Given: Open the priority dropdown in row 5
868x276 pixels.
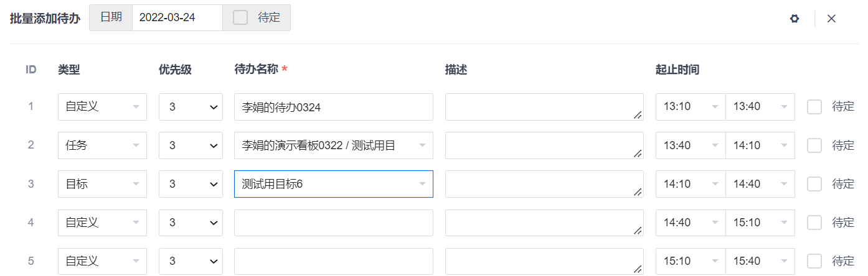Looking at the screenshot, I should [x=191, y=261].
